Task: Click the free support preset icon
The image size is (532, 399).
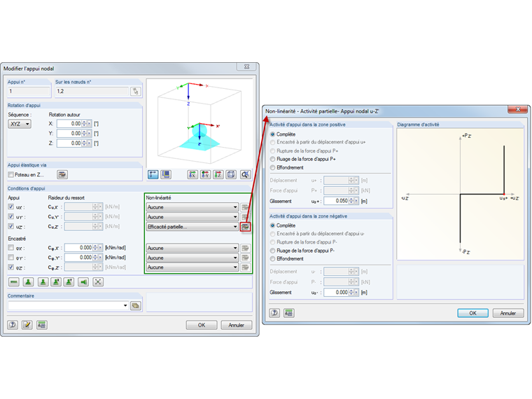Action: point(98,282)
